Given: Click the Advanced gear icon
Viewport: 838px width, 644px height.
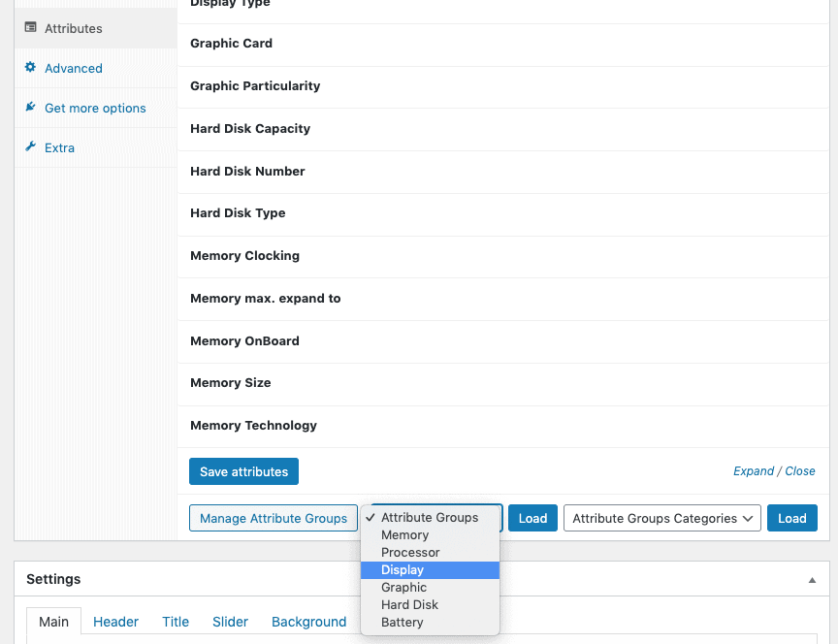Looking at the screenshot, I should (30, 68).
